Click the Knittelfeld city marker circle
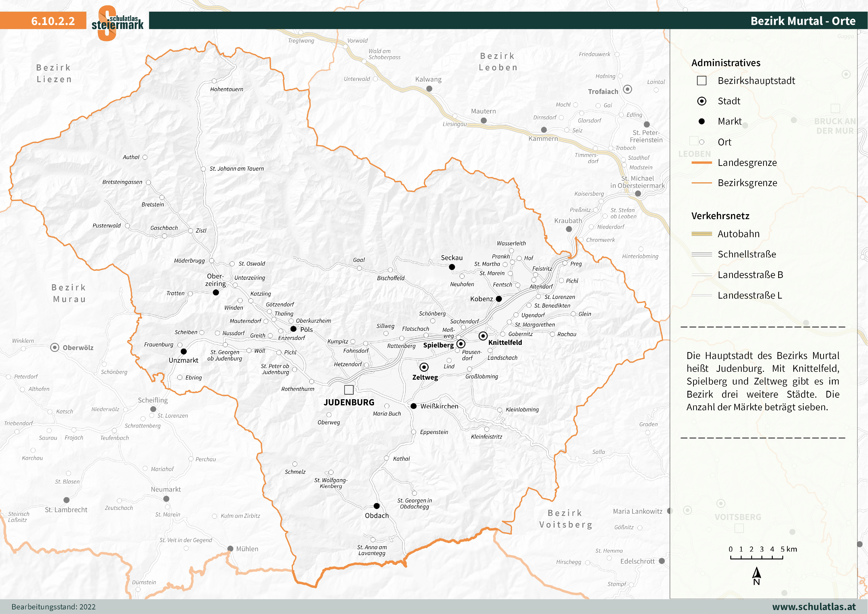The height and width of the screenshot is (614, 868). pyautogui.click(x=483, y=335)
